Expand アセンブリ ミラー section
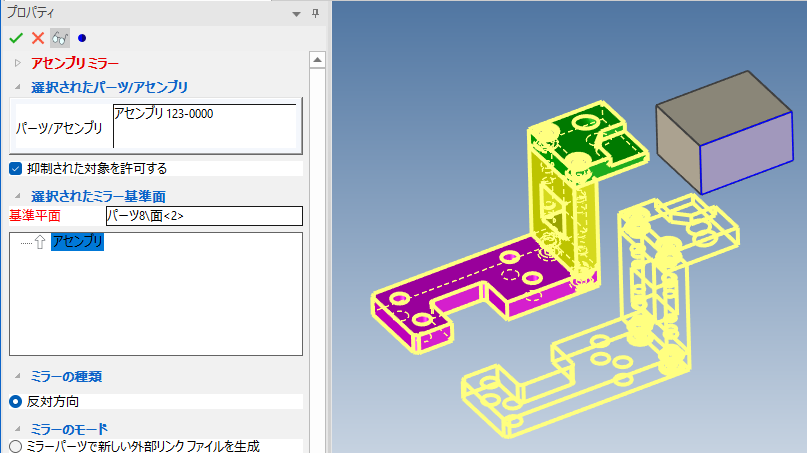The image size is (807, 453). pos(17,63)
